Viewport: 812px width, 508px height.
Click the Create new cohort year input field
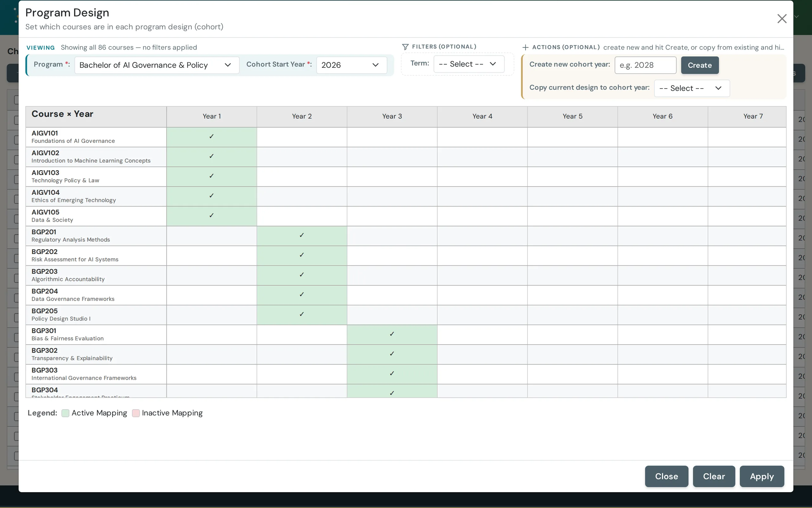point(645,65)
